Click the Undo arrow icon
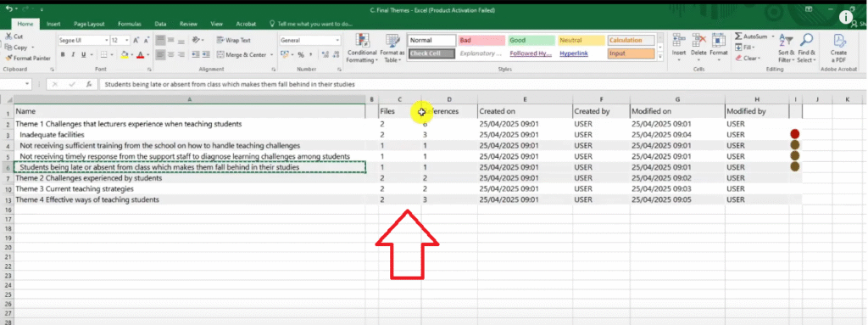This screenshot has width=868, height=325. pyautogui.click(x=8, y=9)
